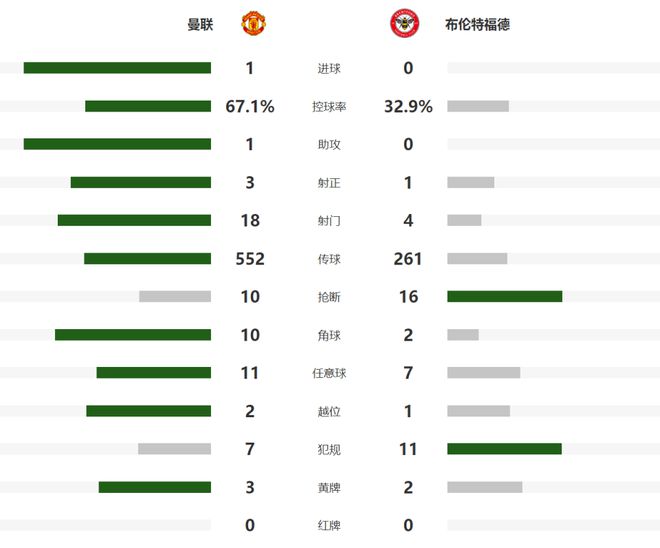This screenshot has width=660, height=548.
Task: Open the 布伦特福德 team name link
Action: point(477,24)
